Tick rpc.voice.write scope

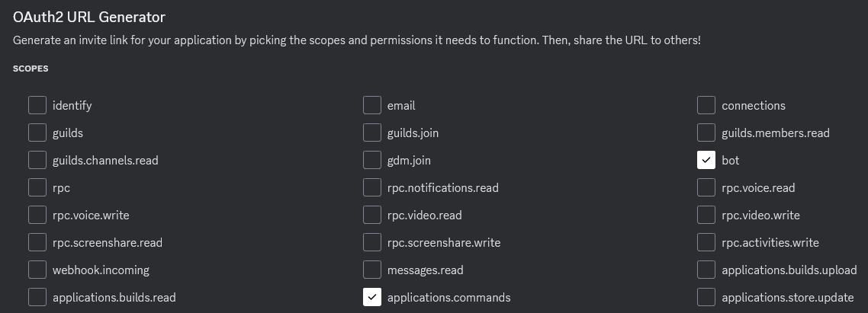[x=37, y=215]
